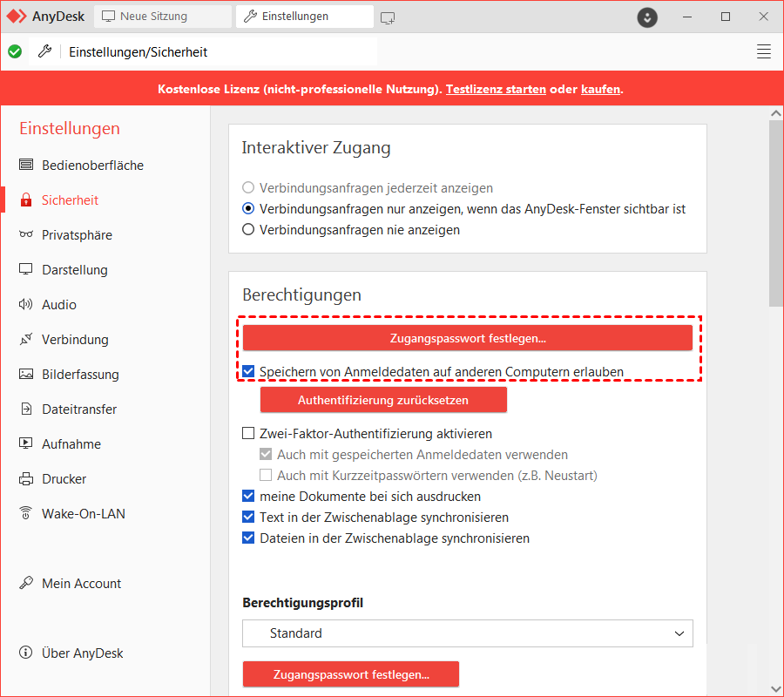The height and width of the screenshot is (697, 784).
Task: Open Wake-On-LAN settings icon
Action: [x=26, y=514]
